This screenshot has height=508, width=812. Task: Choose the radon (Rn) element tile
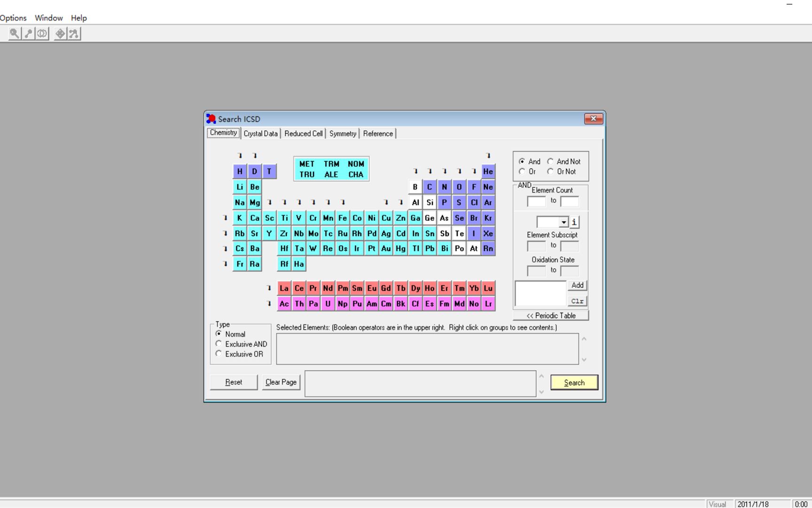(488, 248)
